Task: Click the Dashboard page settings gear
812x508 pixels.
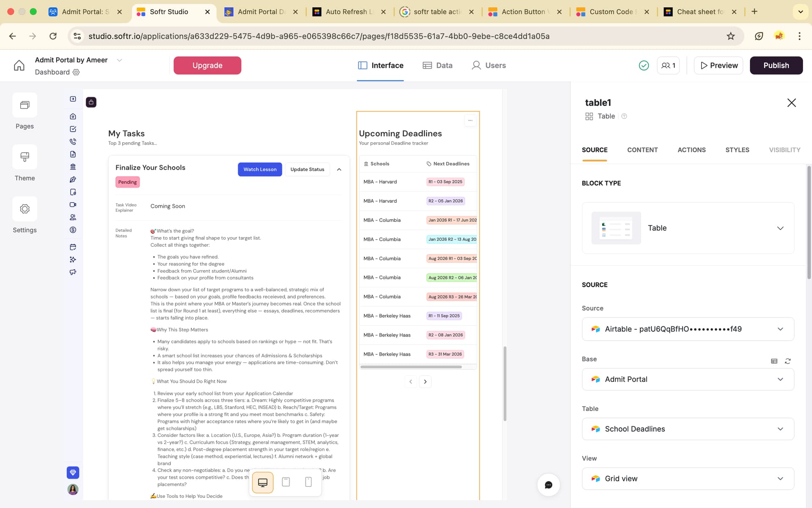Action: point(76,72)
